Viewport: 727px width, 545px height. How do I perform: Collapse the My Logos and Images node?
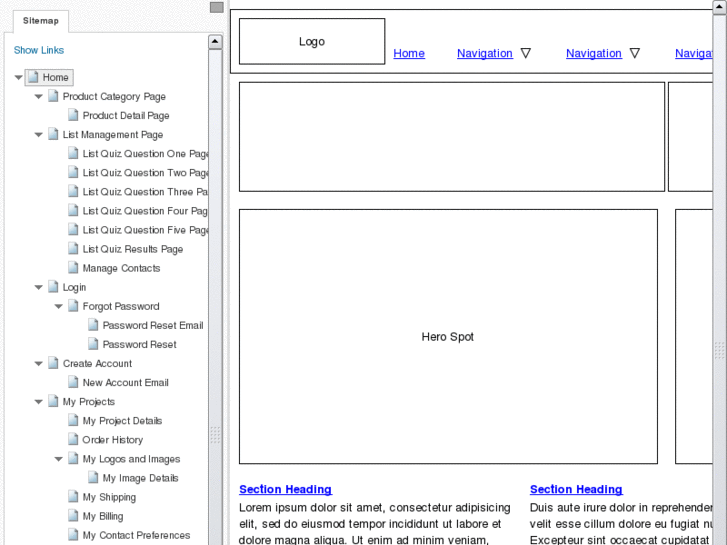[x=58, y=459]
